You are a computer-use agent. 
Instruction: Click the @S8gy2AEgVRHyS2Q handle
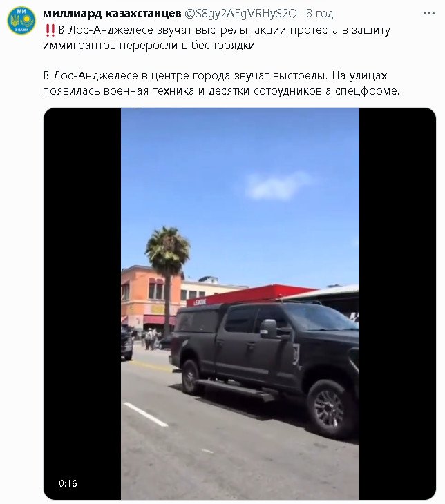click(240, 14)
